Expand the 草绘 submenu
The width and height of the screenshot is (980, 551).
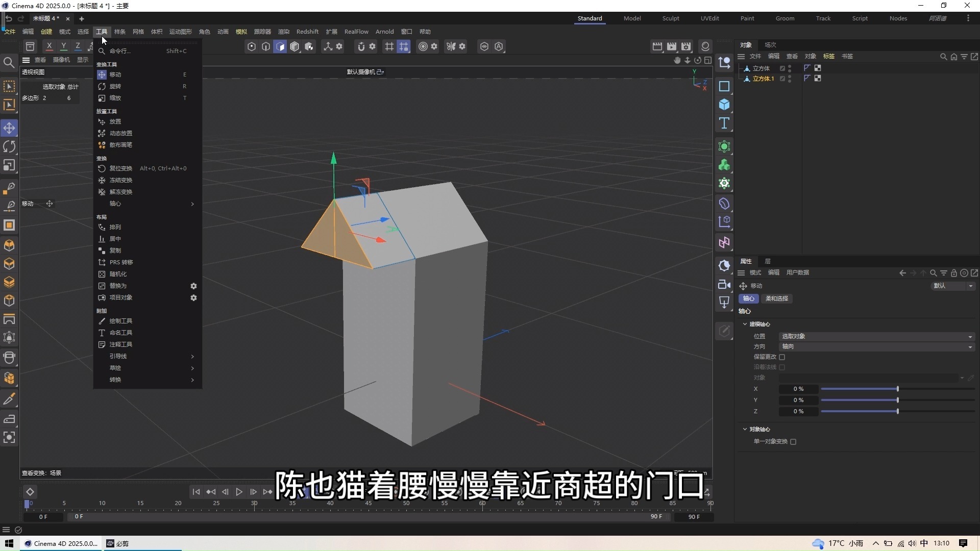(147, 368)
